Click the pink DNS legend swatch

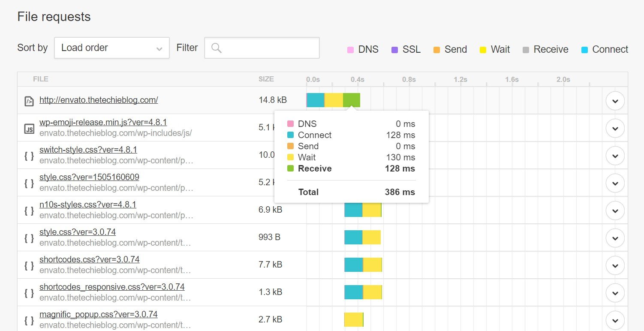pyautogui.click(x=350, y=50)
